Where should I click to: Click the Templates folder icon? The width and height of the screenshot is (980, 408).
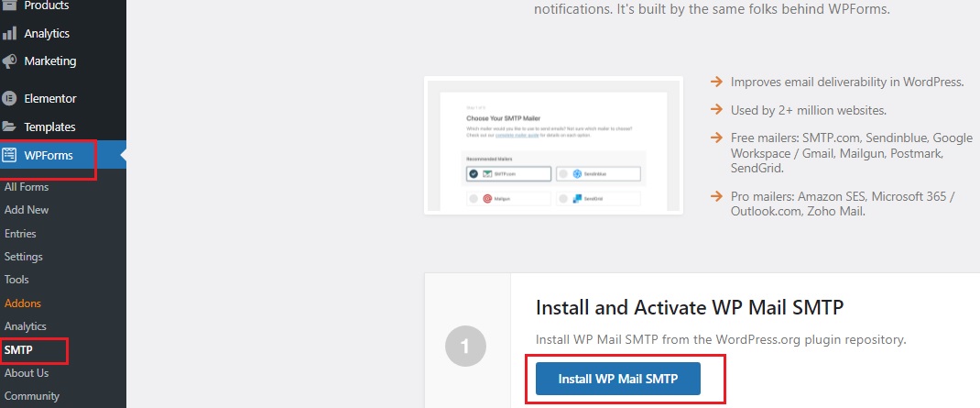[9, 127]
